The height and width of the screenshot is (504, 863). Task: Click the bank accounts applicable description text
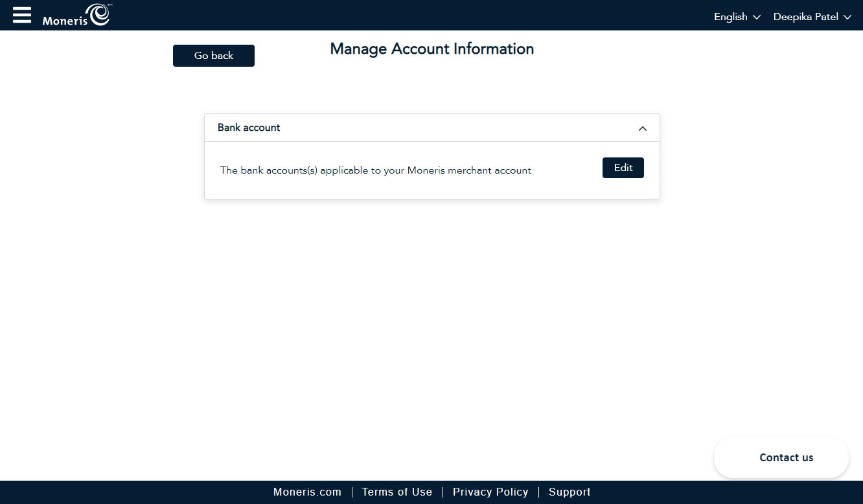[376, 170]
